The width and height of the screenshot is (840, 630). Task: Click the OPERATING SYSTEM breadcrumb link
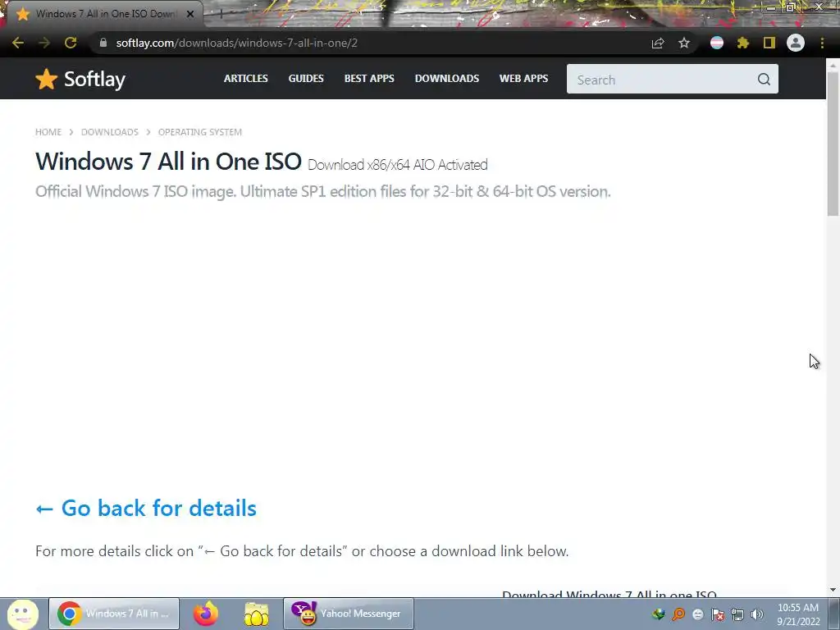click(200, 132)
